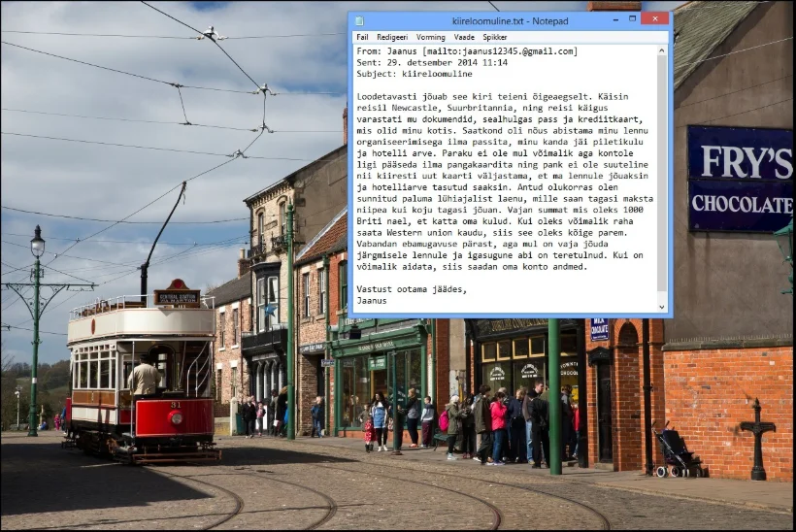Open the Redigeeri menu
The image size is (796, 532).
click(392, 37)
